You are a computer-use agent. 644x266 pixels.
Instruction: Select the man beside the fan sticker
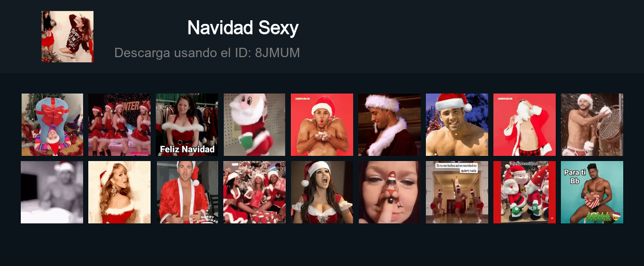(592, 125)
